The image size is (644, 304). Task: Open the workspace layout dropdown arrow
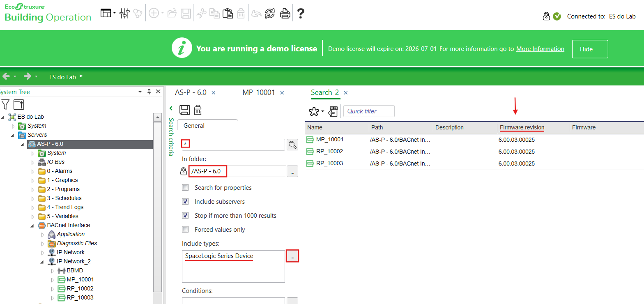(x=114, y=14)
